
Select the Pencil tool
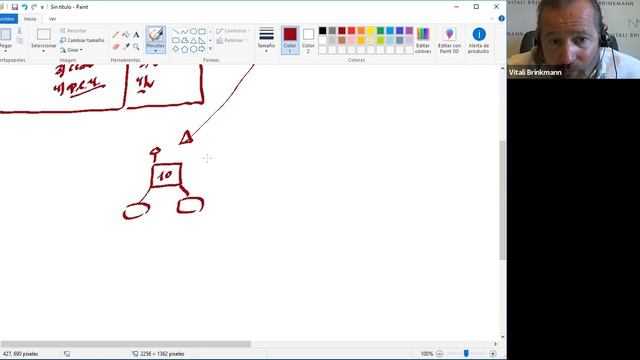click(x=116, y=35)
